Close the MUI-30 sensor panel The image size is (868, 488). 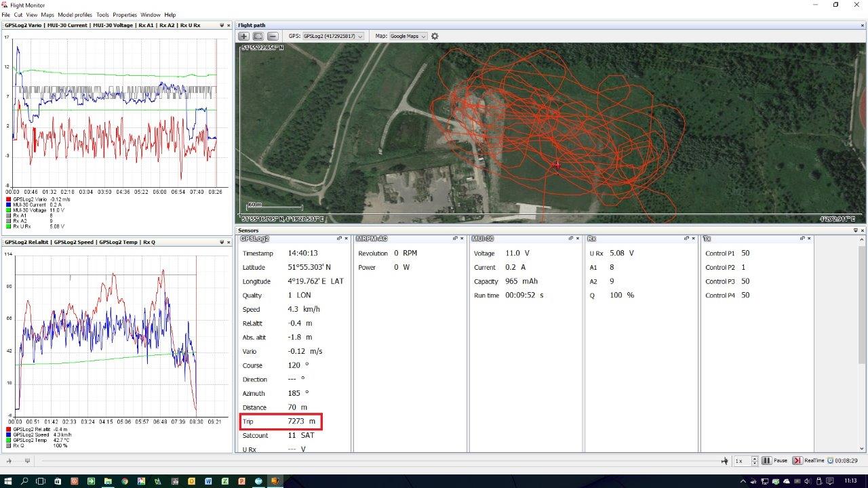click(x=577, y=239)
